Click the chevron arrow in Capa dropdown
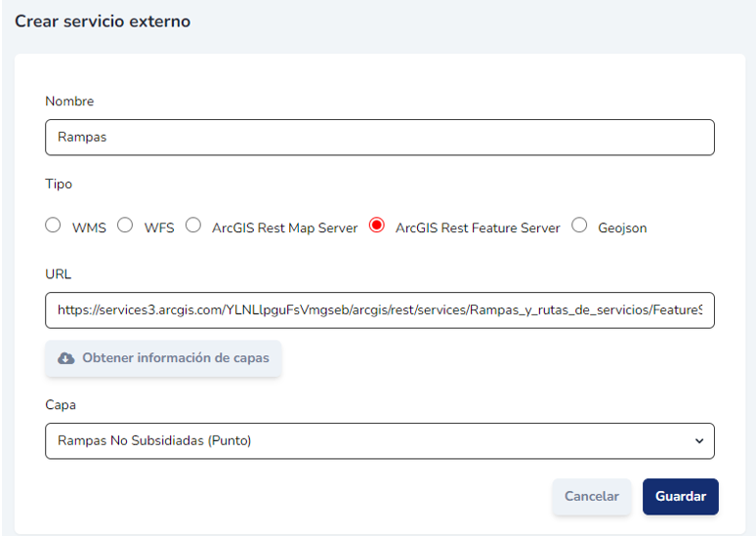Viewport: 756px width, 536px height. tap(698, 441)
